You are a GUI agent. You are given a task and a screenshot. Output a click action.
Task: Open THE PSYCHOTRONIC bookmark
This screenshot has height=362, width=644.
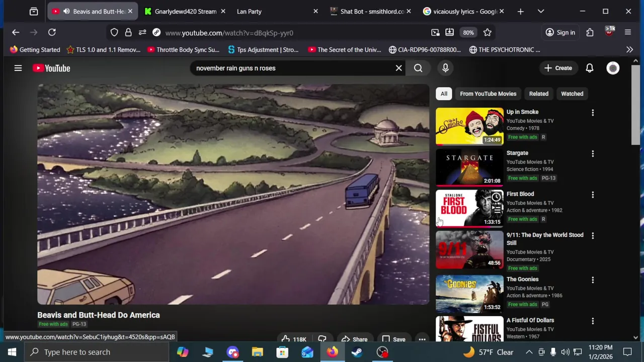[505, 49]
